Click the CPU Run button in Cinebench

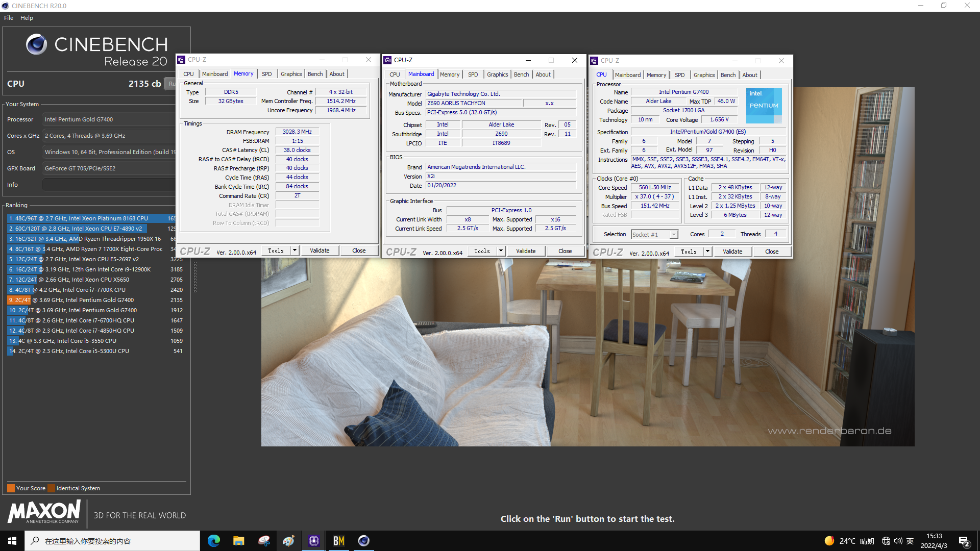[170, 84]
